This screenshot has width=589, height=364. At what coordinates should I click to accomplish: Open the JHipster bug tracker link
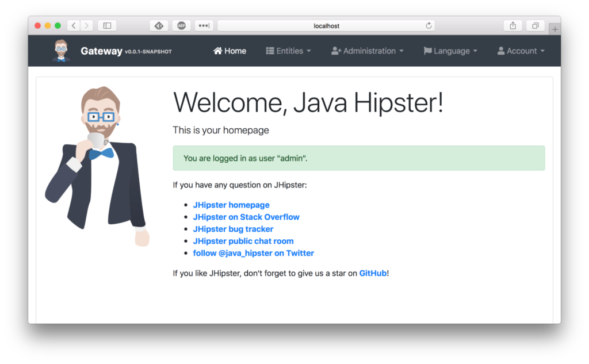(x=233, y=229)
